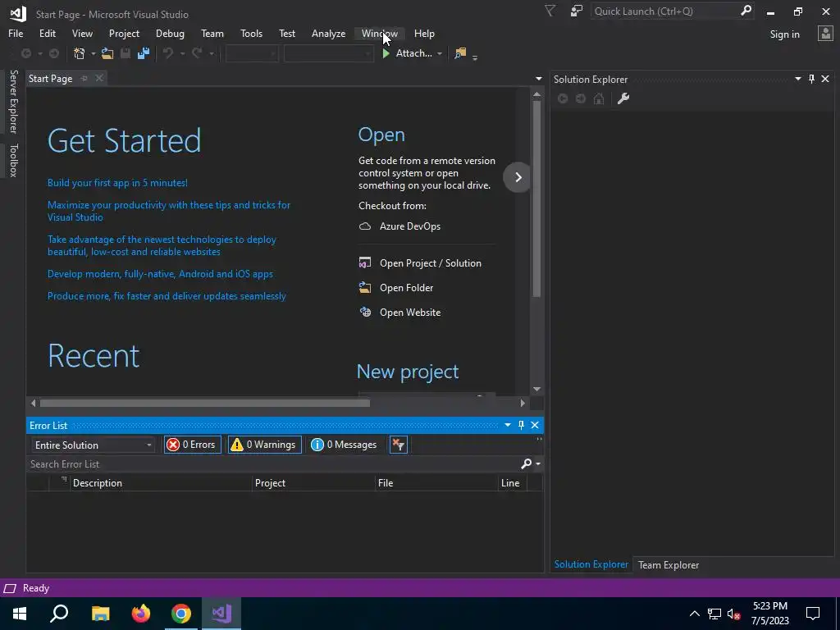Image resolution: width=840 pixels, height=630 pixels.
Task: Click the account picture icon beside Sign in
Action: [x=825, y=34]
